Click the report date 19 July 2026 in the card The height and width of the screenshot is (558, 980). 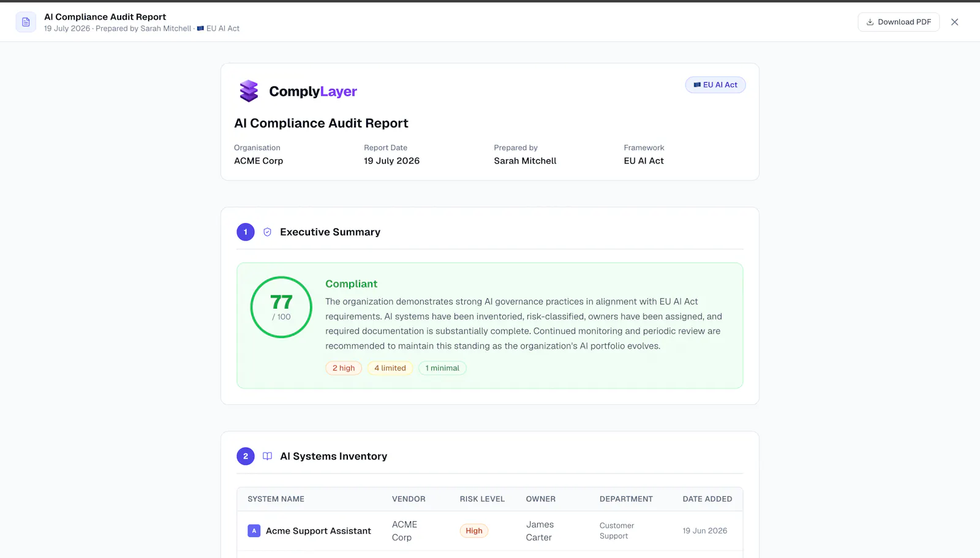coord(391,161)
